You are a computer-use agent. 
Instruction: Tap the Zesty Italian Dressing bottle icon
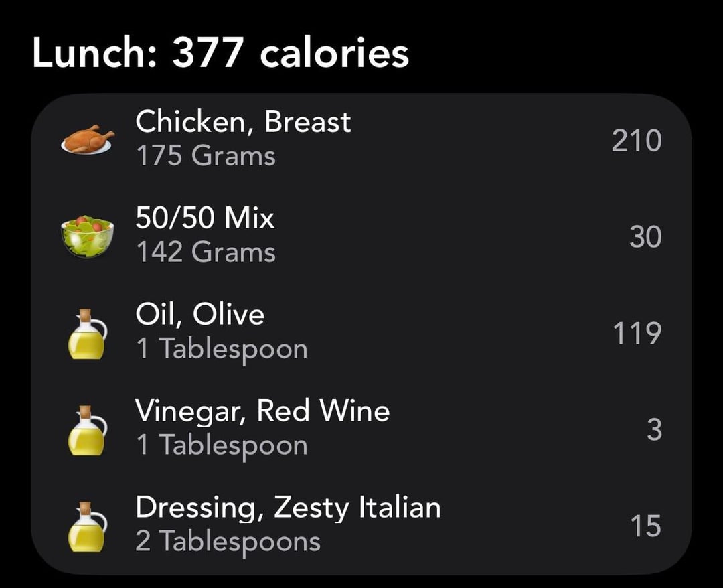pyautogui.click(x=88, y=526)
